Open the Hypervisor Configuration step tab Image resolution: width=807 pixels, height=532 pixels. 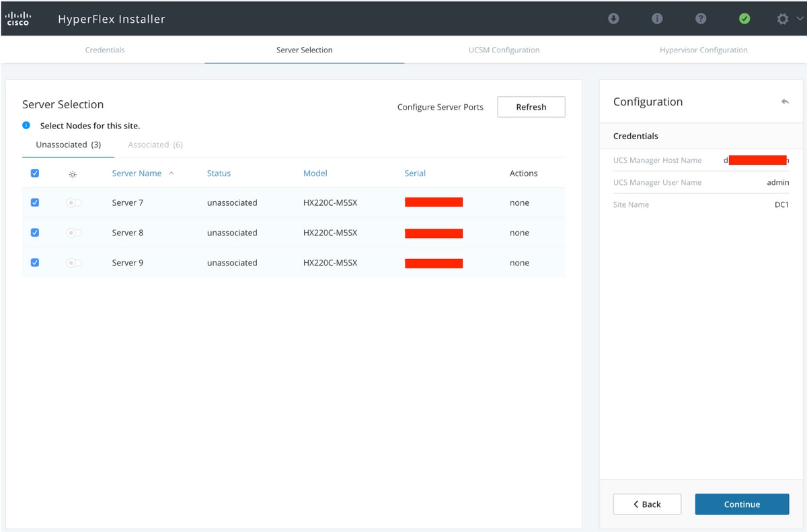[x=703, y=50]
